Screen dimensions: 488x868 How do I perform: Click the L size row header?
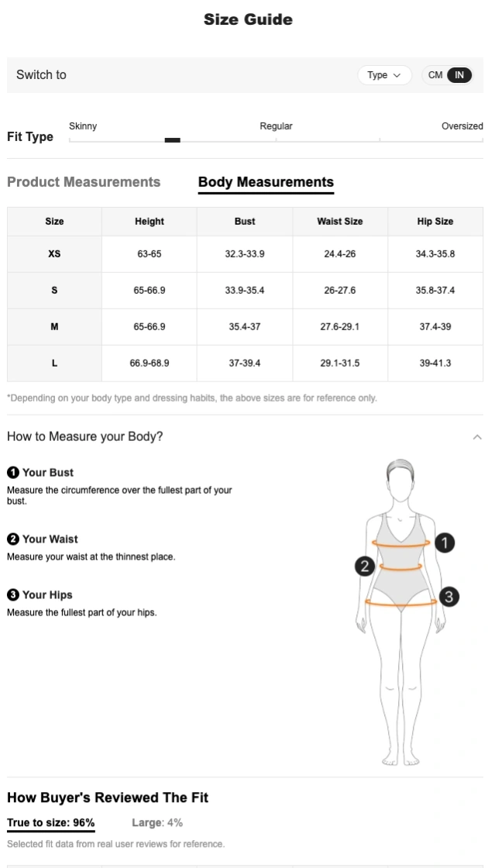pyautogui.click(x=54, y=363)
